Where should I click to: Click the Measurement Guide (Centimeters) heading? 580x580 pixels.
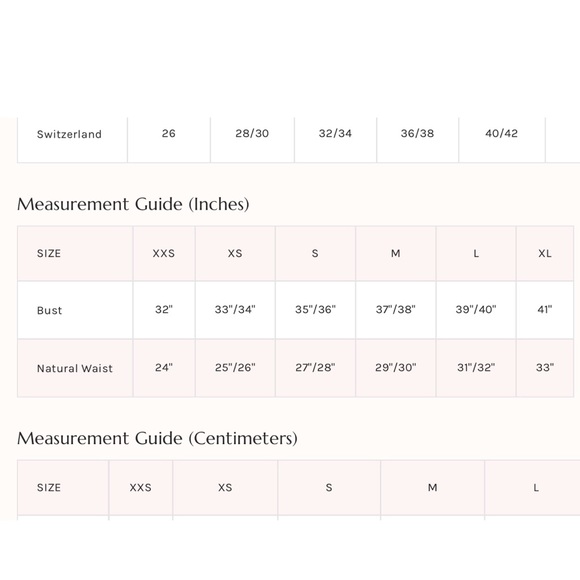(x=157, y=438)
